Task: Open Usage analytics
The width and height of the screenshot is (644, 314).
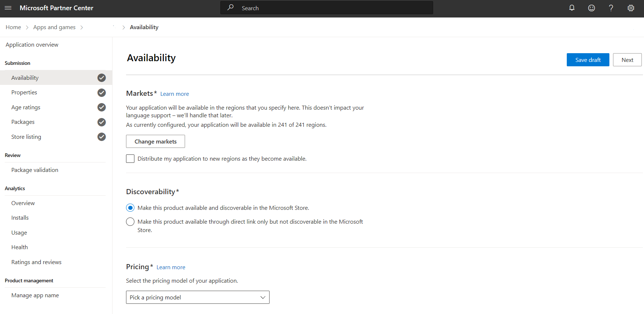Action: click(19, 233)
